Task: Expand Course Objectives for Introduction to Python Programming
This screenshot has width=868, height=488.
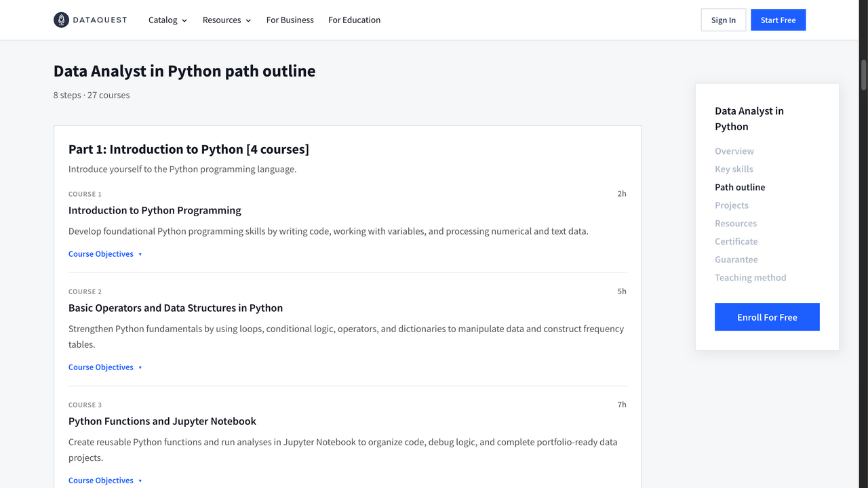Action: [x=105, y=254]
